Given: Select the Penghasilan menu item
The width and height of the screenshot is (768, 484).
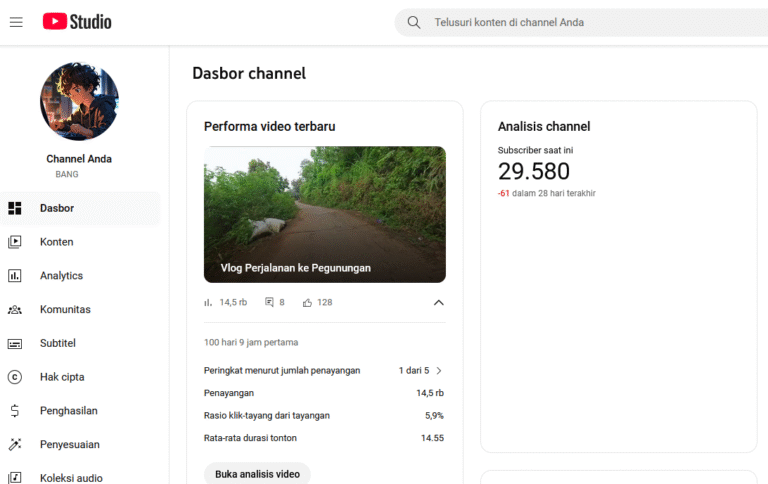Looking at the screenshot, I should coord(68,411).
